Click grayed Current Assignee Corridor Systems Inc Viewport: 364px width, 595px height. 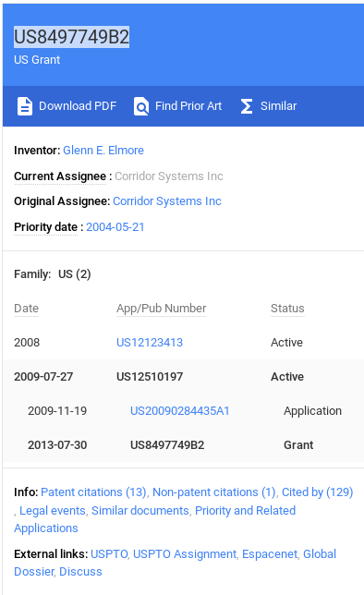(x=169, y=176)
